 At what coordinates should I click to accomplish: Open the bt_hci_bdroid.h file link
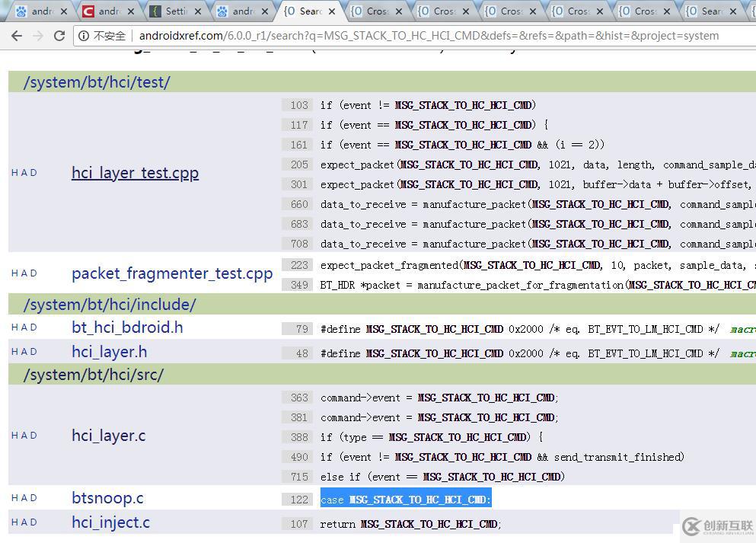[x=127, y=327]
